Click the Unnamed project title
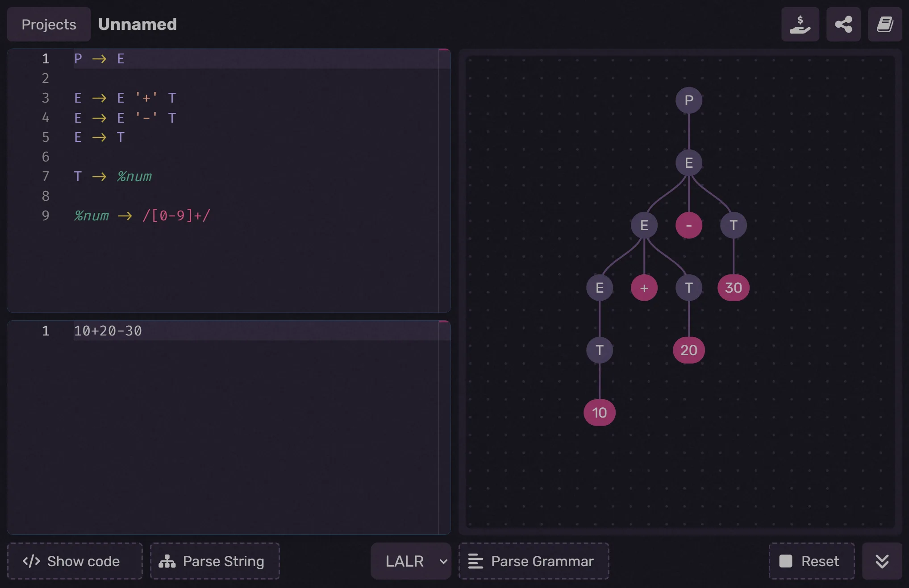 point(138,25)
